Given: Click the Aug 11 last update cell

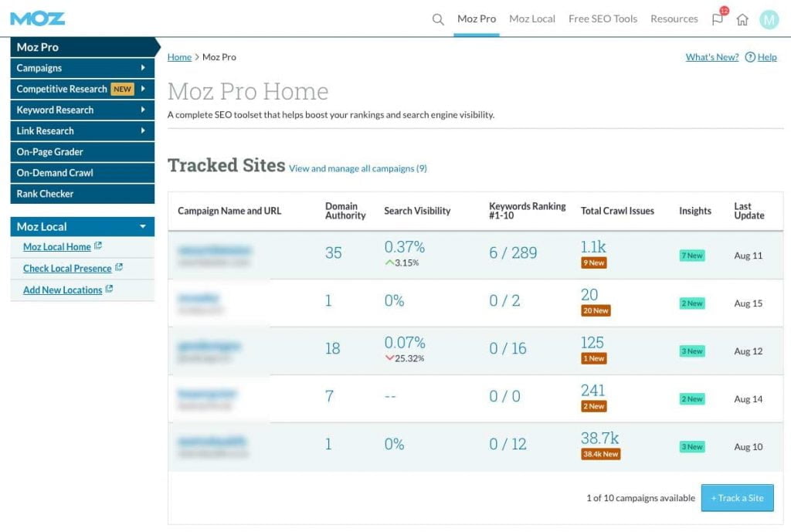Looking at the screenshot, I should point(748,256).
